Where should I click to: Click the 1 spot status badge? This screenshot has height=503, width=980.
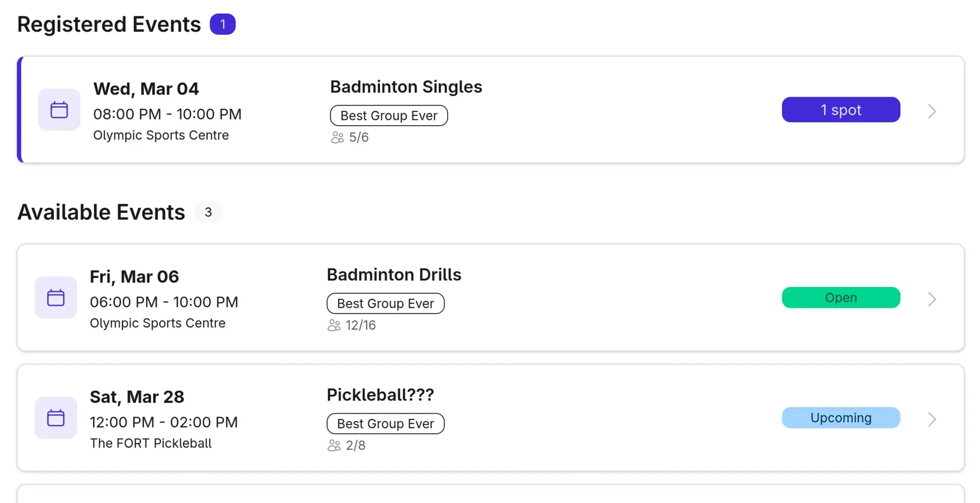841,109
